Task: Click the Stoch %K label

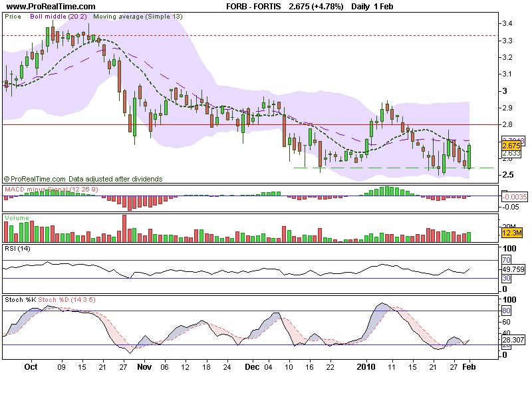Action: [x=21, y=300]
